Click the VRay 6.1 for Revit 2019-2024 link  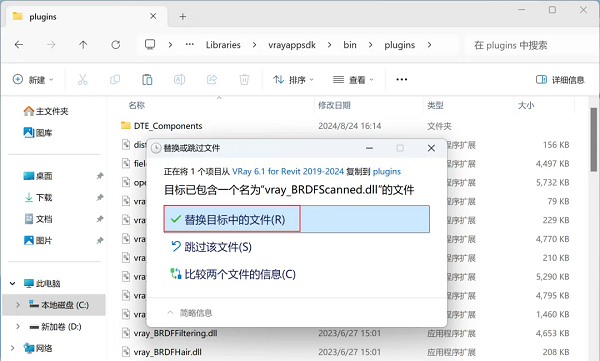288,172
